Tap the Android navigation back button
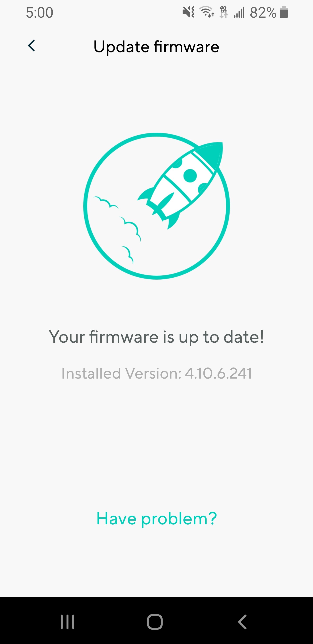This screenshot has height=644, width=313. tap(242, 622)
